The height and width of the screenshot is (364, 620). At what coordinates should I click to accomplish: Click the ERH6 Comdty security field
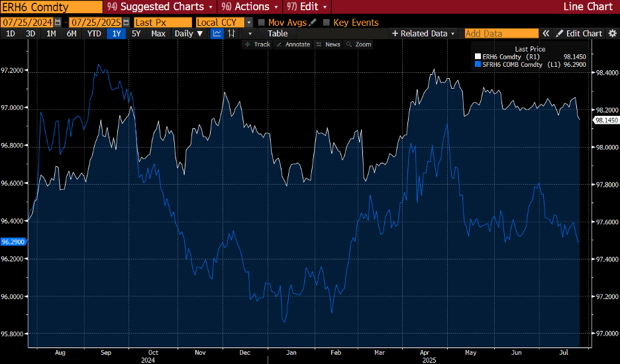click(52, 7)
